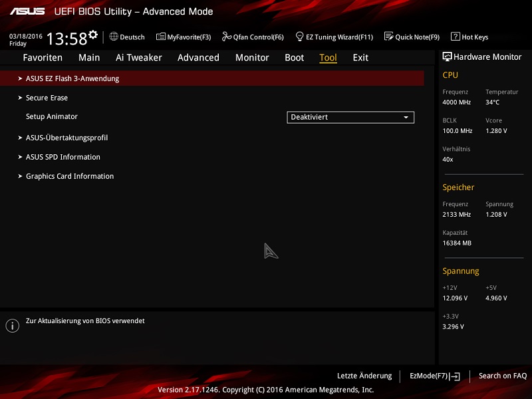532x399 pixels.
Task: Open MyFavorite(F3) menu
Action: pos(184,37)
